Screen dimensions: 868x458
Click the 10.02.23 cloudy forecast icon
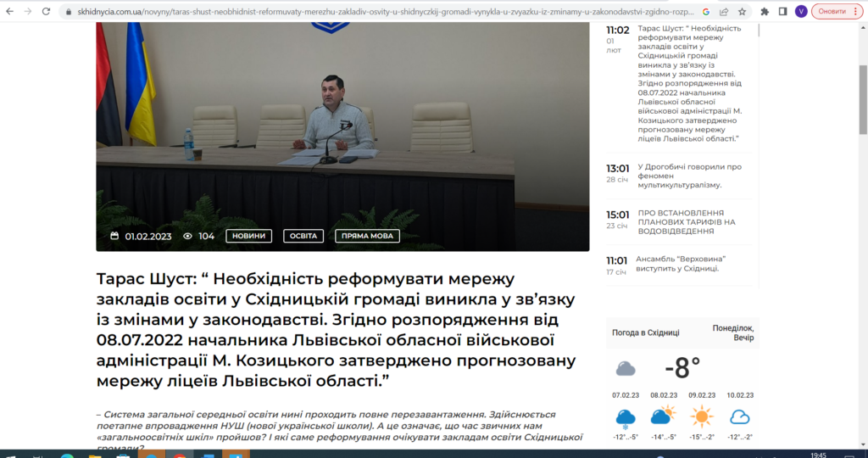pyautogui.click(x=739, y=417)
